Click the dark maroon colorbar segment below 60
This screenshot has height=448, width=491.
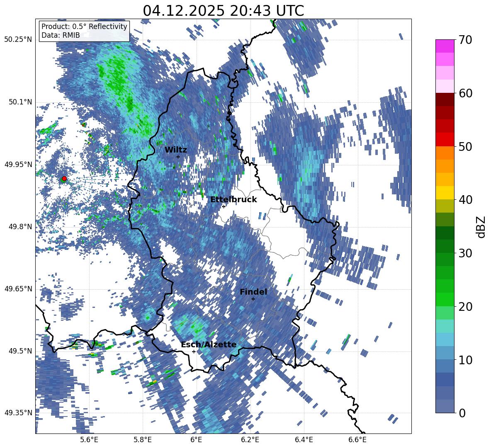point(445,99)
